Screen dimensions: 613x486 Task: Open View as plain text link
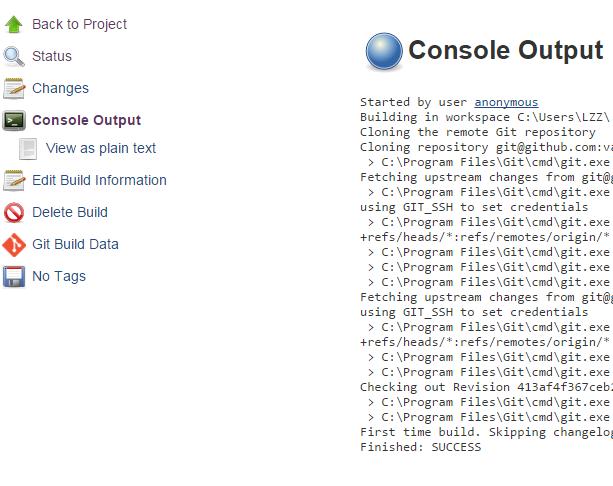[x=101, y=148]
